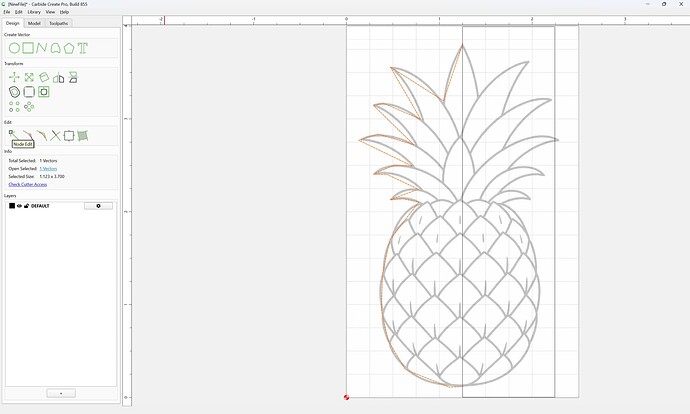Choose the Scale transform tool
The image size is (690, 414).
point(29,77)
